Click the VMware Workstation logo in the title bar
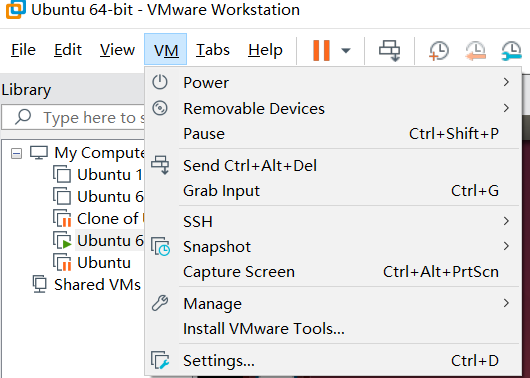Screen dimensions: 530x378 tap(16, 9)
